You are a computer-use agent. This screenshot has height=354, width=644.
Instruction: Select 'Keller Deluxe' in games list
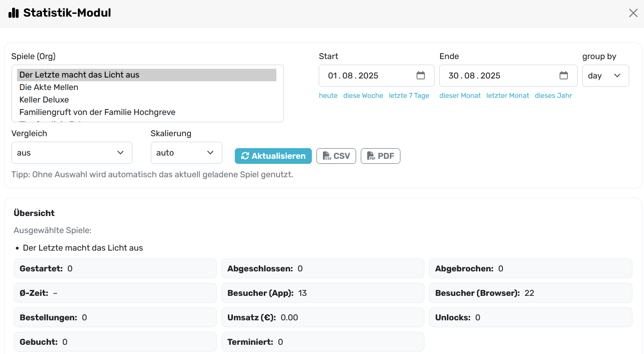(44, 100)
